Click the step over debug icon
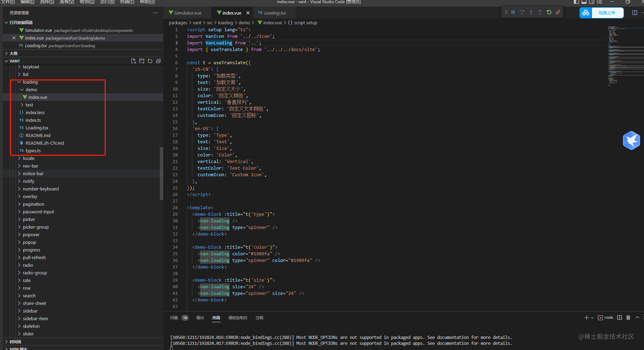This screenshot has width=644, height=350. pyautogui.click(x=522, y=12)
